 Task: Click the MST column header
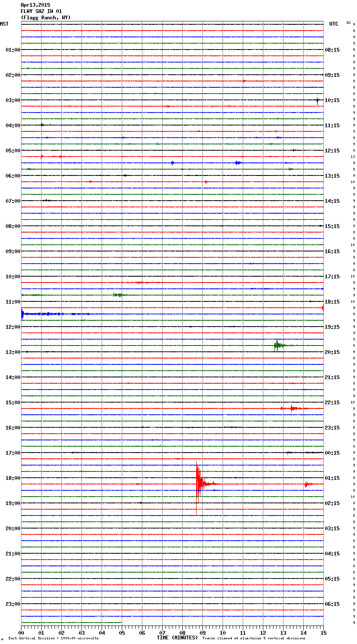tap(4, 24)
